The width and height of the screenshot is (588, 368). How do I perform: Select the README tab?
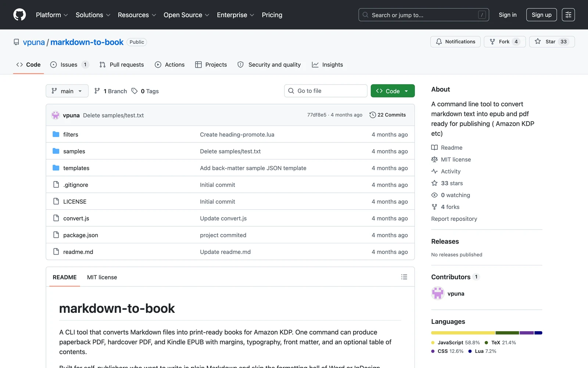click(65, 277)
